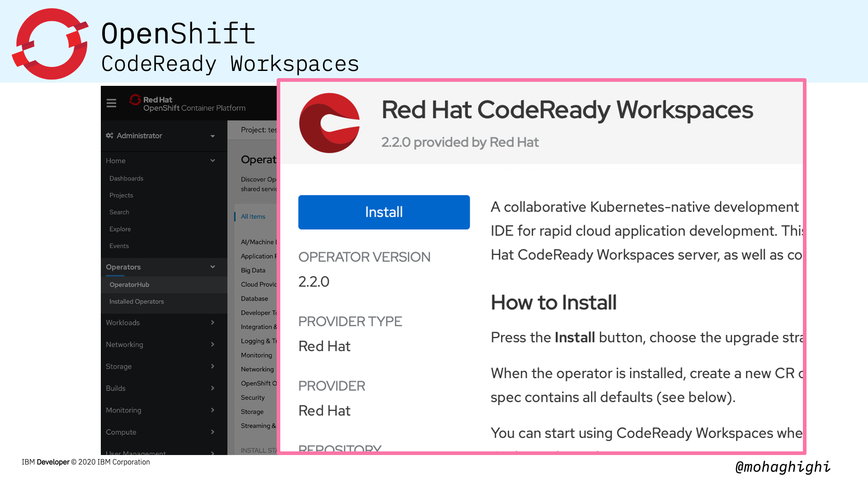Click the 'How to Install' heading
This screenshot has height=488, width=868.
pos(553,303)
